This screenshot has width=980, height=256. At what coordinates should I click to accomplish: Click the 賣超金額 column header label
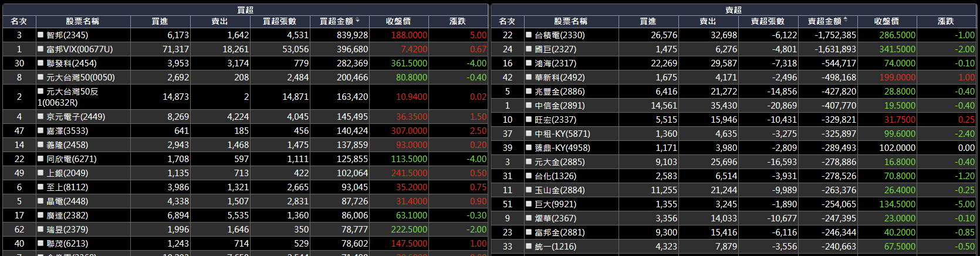click(x=824, y=21)
